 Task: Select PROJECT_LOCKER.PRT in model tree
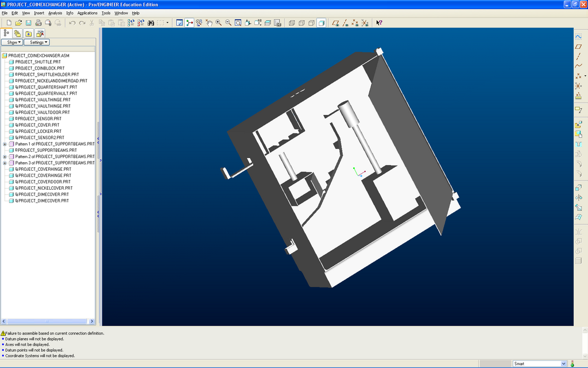click(38, 132)
